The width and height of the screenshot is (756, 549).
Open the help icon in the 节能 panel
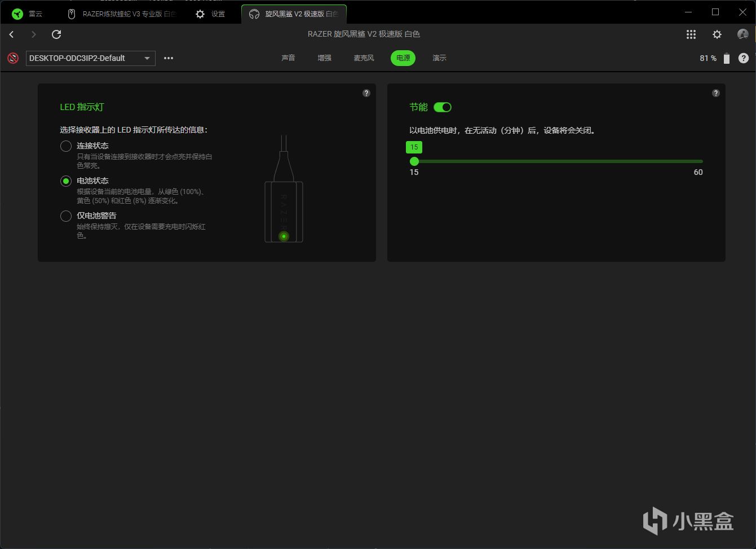coord(716,93)
